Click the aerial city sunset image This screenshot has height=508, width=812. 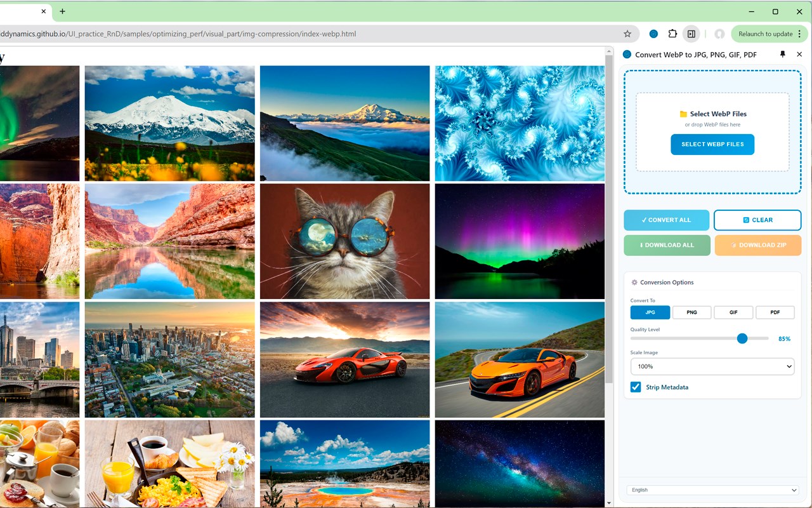coord(169,359)
